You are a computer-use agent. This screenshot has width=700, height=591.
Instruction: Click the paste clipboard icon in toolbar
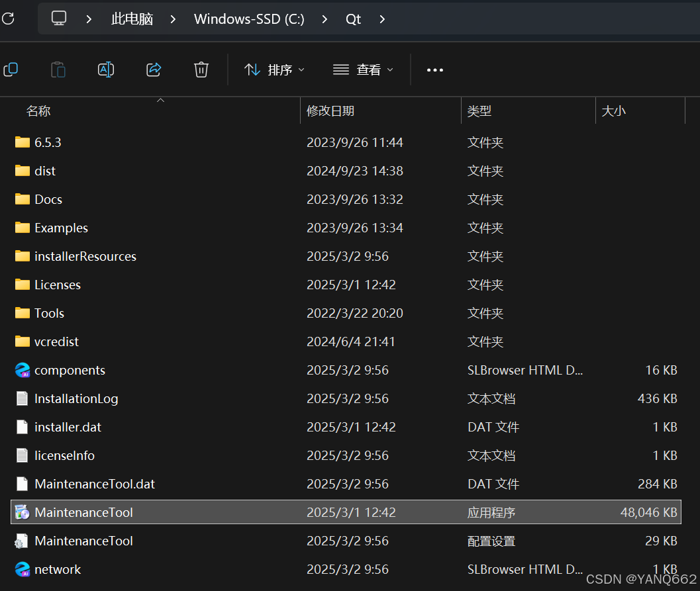coord(58,69)
